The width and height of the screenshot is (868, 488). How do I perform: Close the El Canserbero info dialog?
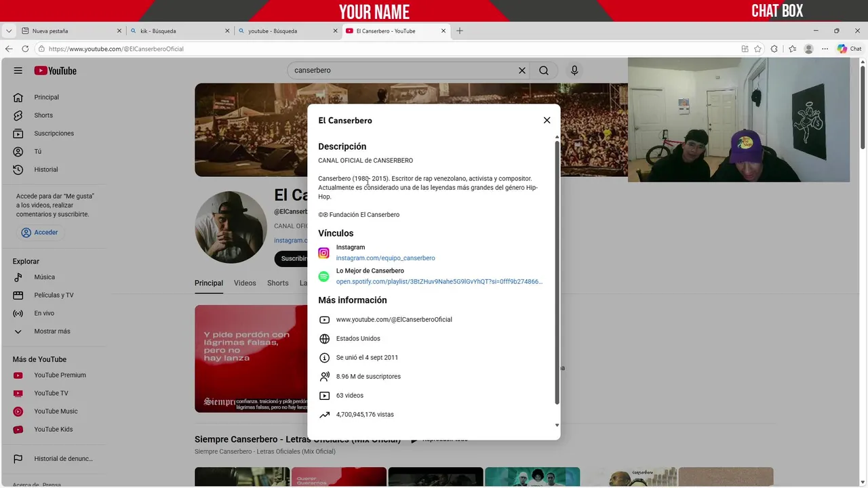click(547, 120)
